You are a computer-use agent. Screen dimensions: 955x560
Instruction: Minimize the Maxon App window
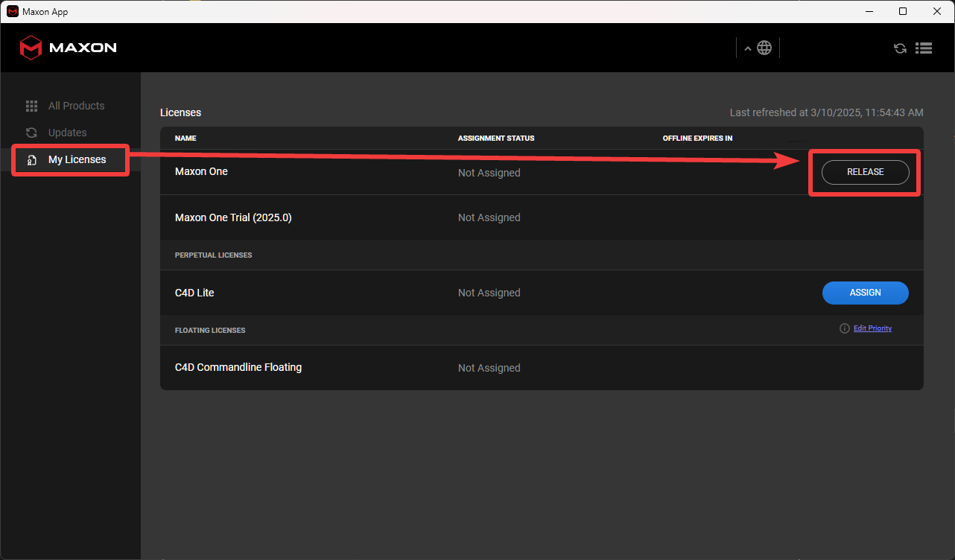click(x=869, y=11)
